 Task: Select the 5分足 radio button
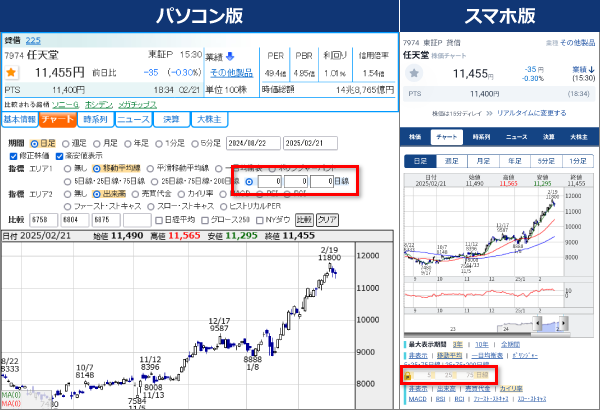(x=195, y=144)
